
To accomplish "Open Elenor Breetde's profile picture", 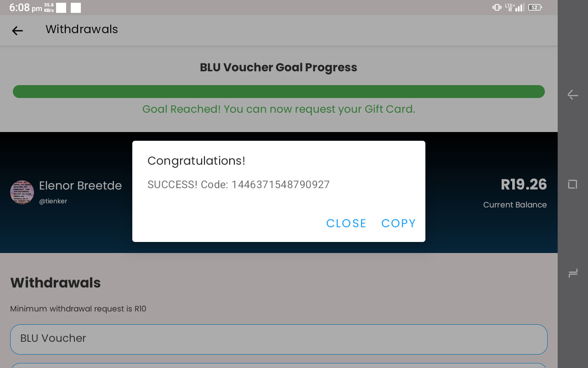I will click(22, 192).
